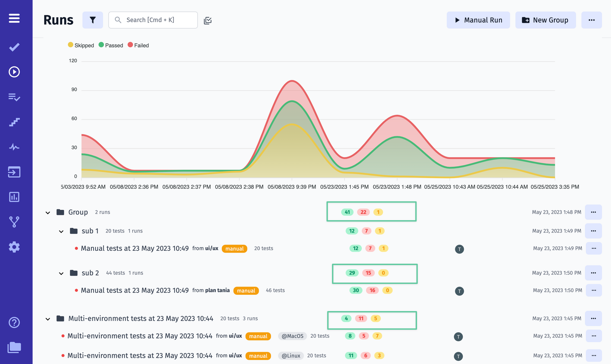Toggle the Failed legend series
611x364 pixels.
click(138, 45)
